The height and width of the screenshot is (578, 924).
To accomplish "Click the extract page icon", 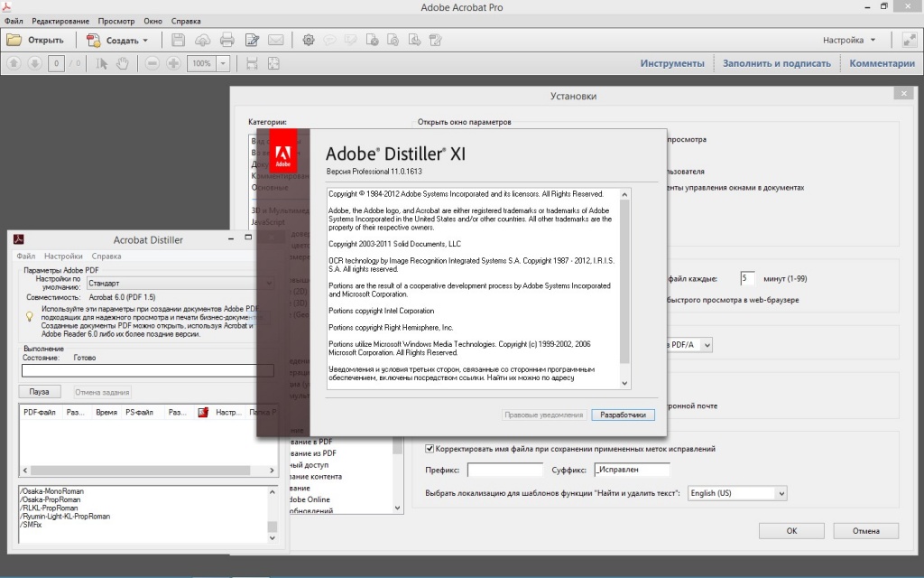I will pos(414,40).
